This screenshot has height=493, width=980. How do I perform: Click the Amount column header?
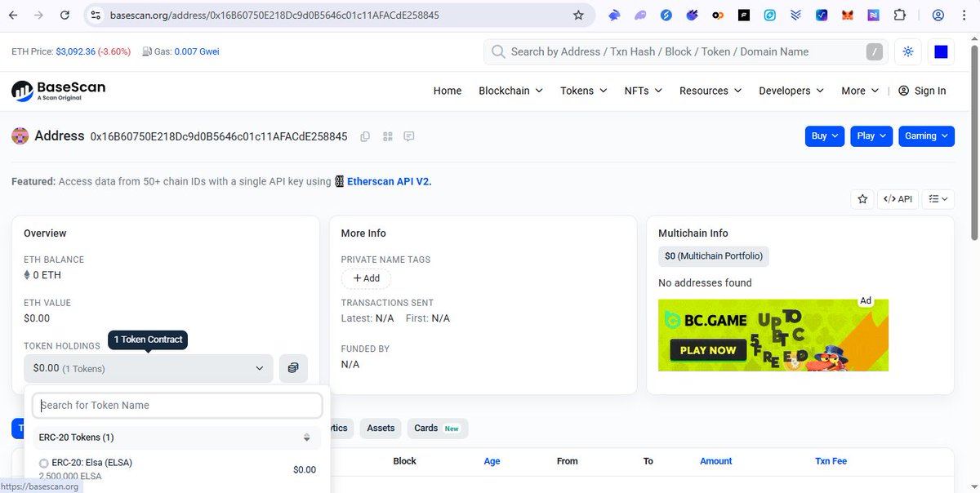[x=715, y=461]
